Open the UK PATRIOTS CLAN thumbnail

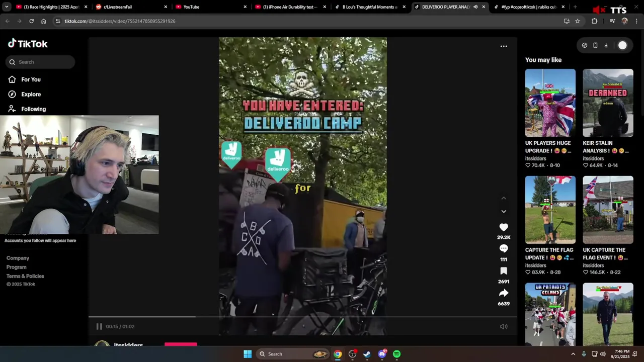[x=550, y=314]
